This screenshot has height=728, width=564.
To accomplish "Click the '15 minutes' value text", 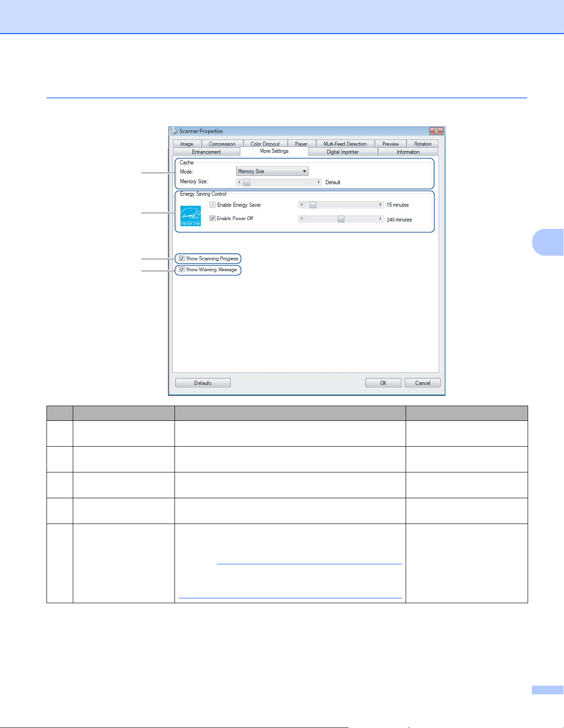I will [x=398, y=205].
